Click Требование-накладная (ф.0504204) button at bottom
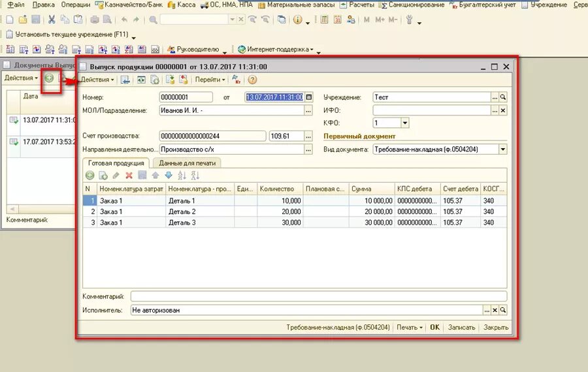Image resolution: width=588 pixels, height=372 pixels. tap(338, 327)
